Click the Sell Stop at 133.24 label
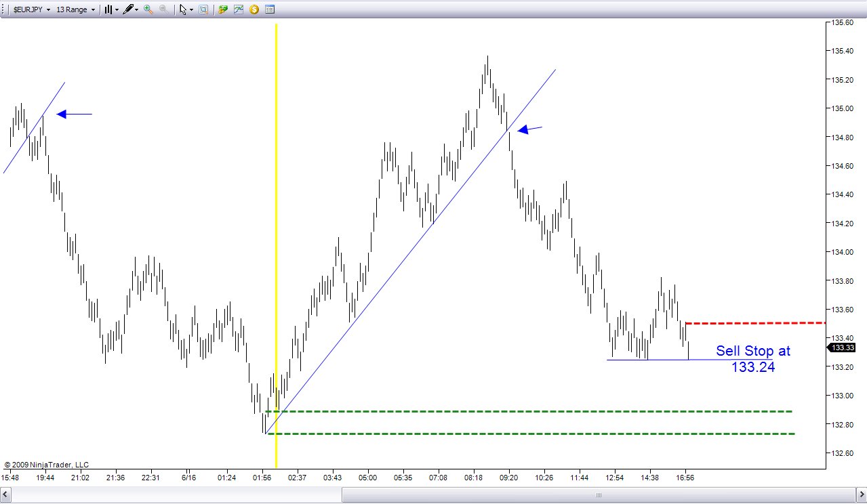 click(x=753, y=359)
